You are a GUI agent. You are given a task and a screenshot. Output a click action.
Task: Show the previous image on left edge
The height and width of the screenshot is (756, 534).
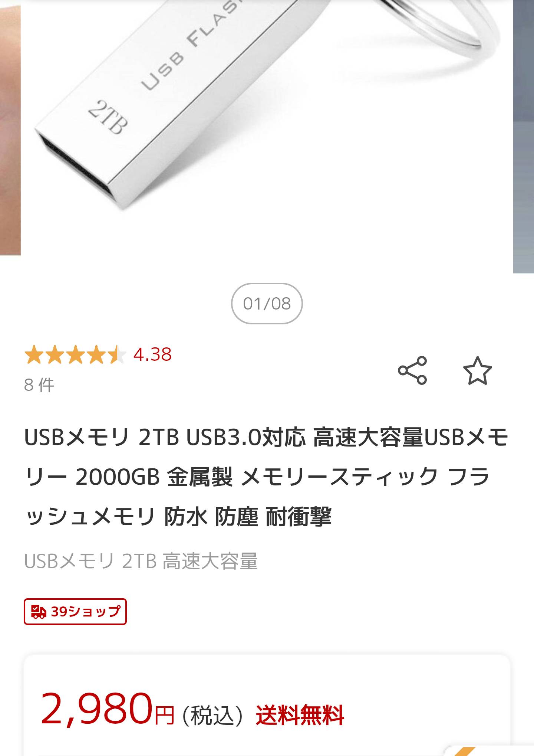10,128
